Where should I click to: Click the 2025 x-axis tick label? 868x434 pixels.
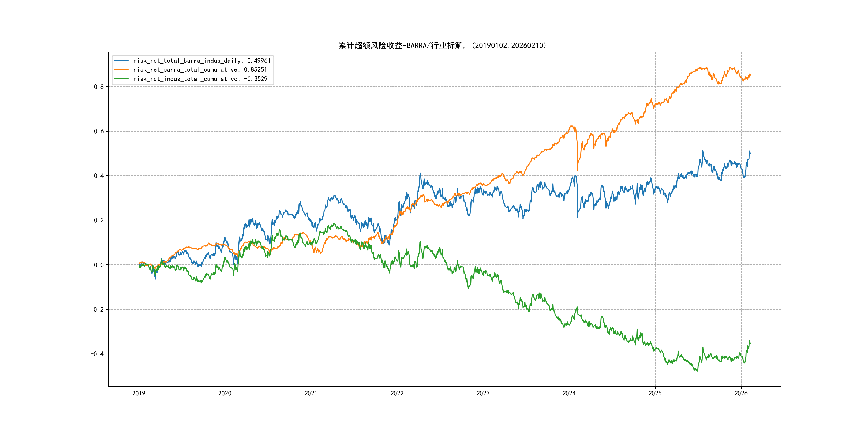[x=655, y=393]
